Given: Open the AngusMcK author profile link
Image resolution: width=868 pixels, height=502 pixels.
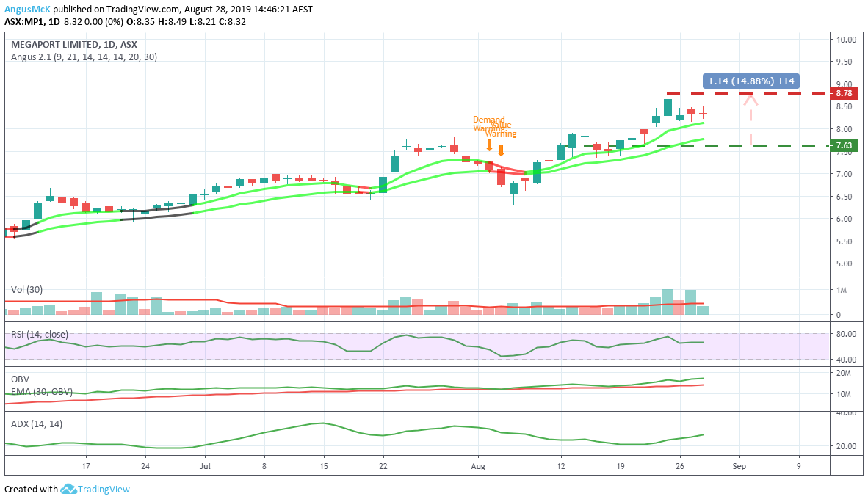Looking at the screenshot, I should (x=27, y=10).
